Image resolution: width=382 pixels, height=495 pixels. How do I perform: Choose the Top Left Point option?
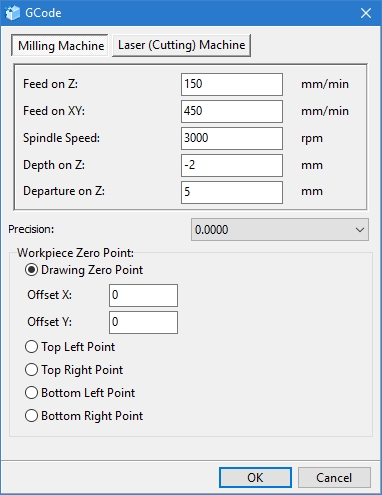tap(70, 347)
